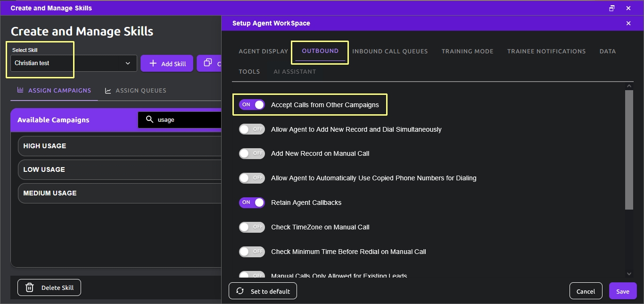Screen dimensions: 644x304
Task: Click the settings list scroll down arrow
Action: click(x=629, y=273)
